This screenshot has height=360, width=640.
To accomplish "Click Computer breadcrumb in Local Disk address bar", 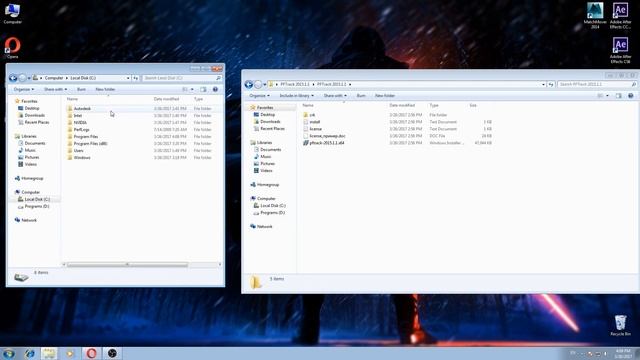I will pyautogui.click(x=54, y=78).
